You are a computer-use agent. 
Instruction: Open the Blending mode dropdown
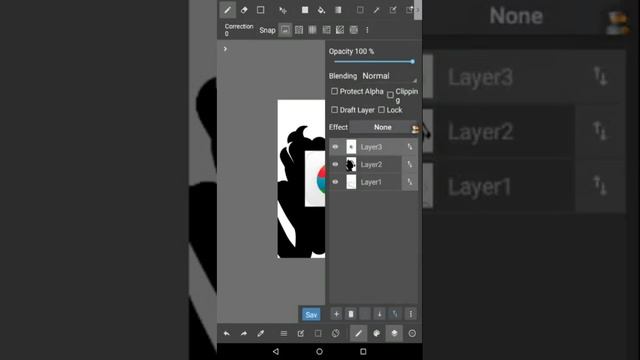coord(389,76)
